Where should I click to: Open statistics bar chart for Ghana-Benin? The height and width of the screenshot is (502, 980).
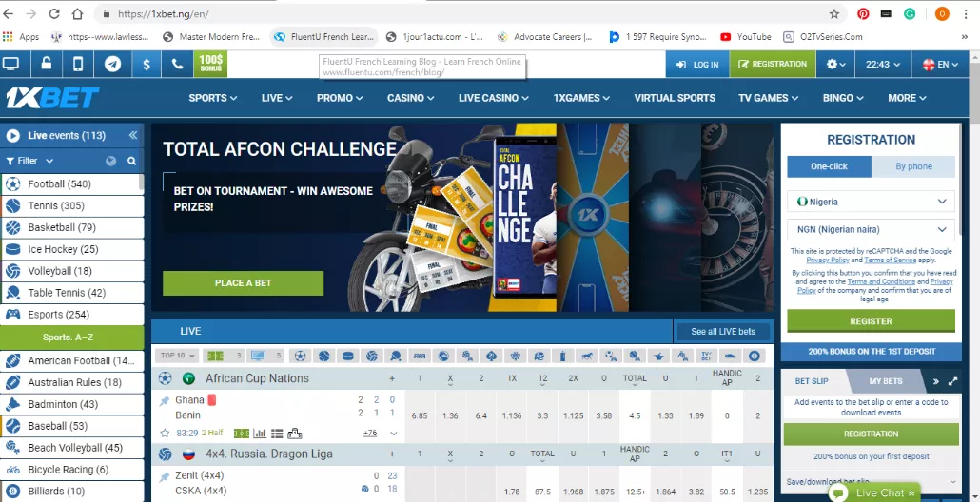tap(260, 433)
